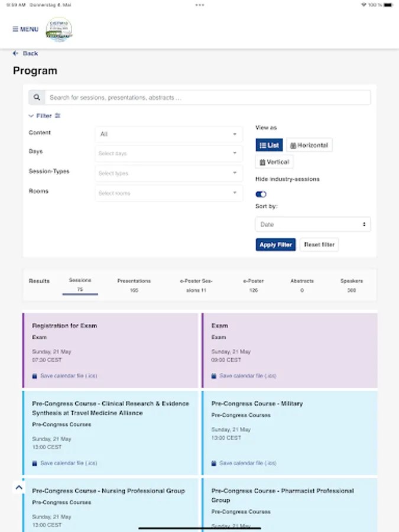Image resolution: width=399 pixels, height=532 pixels.
Task: Click the Reset filter button
Action: (319, 245)
